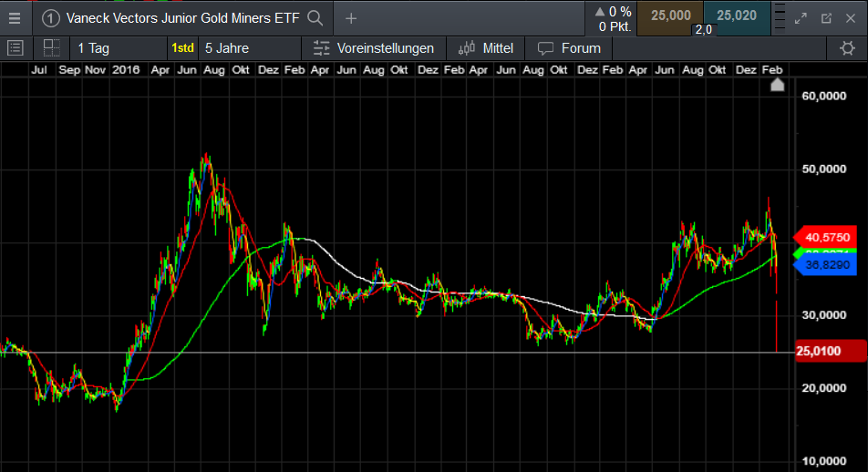Open the 5 Jahre time range dropdown
Screen dimensions: 868x472
click(227, 48)
